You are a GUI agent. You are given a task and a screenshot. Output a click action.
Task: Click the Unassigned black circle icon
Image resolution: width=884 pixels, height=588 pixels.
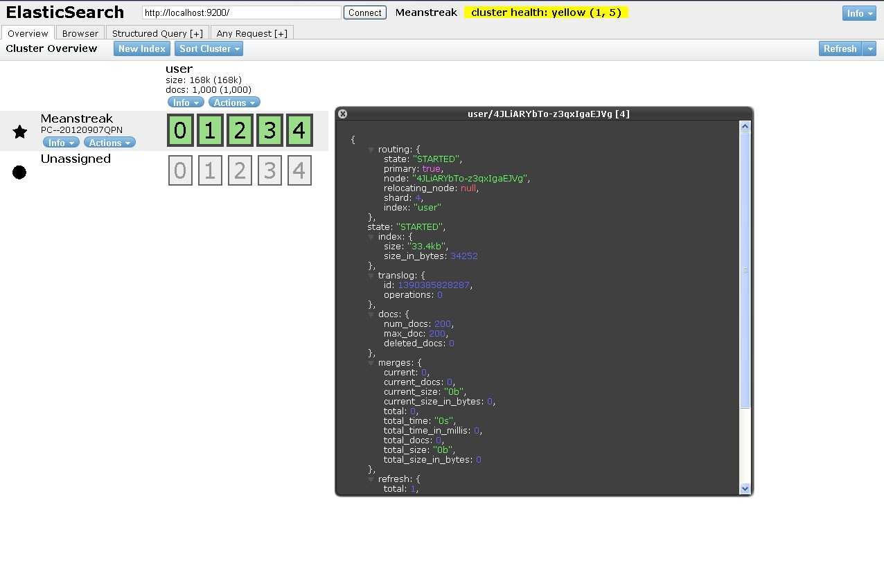19,172
